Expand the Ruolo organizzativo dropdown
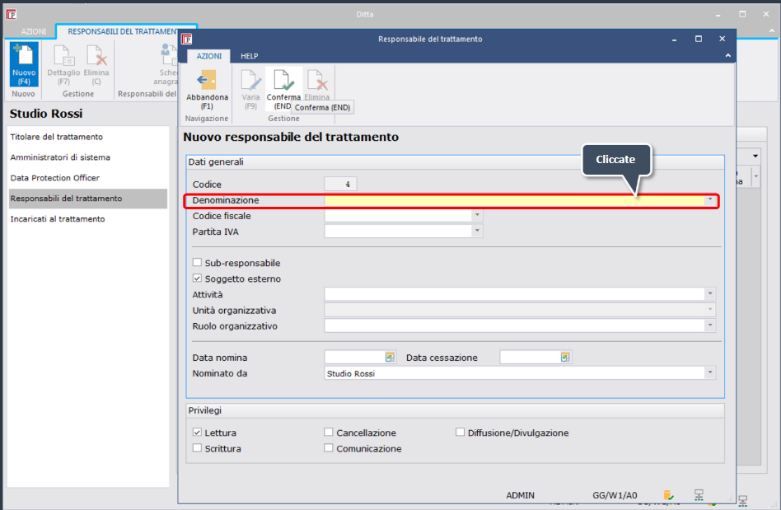The height and width of the screenshot is (510, 781). (x=710, y=326)
